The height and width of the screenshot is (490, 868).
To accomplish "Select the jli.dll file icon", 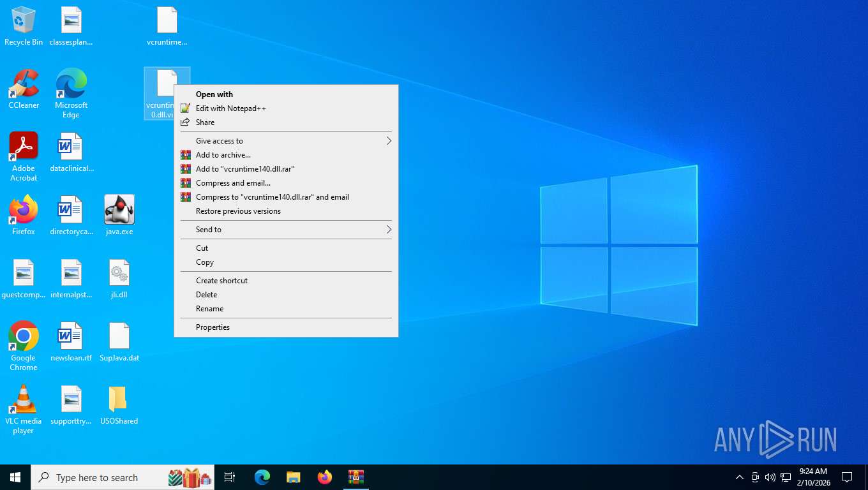I will coord(119,279).
